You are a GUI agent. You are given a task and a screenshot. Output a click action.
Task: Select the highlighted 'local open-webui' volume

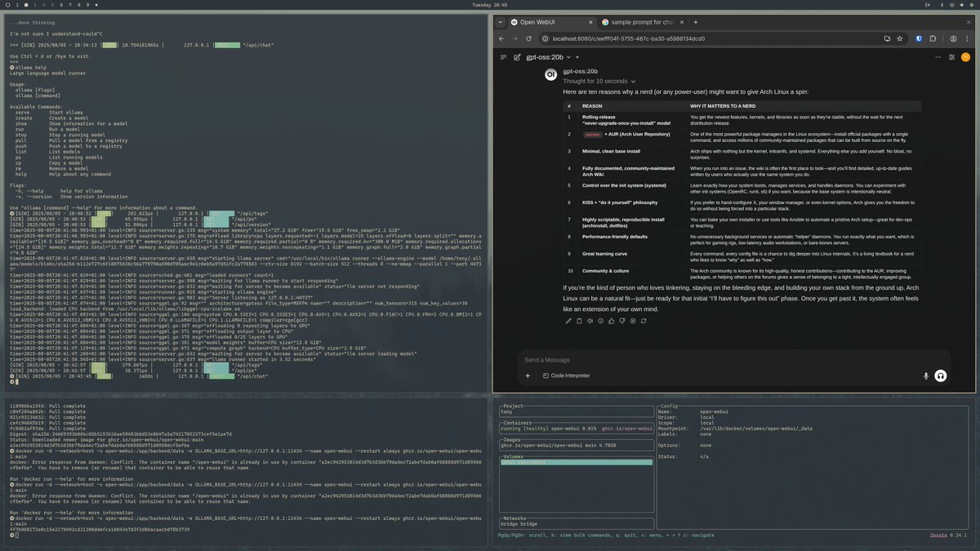[x=576, y=463]
